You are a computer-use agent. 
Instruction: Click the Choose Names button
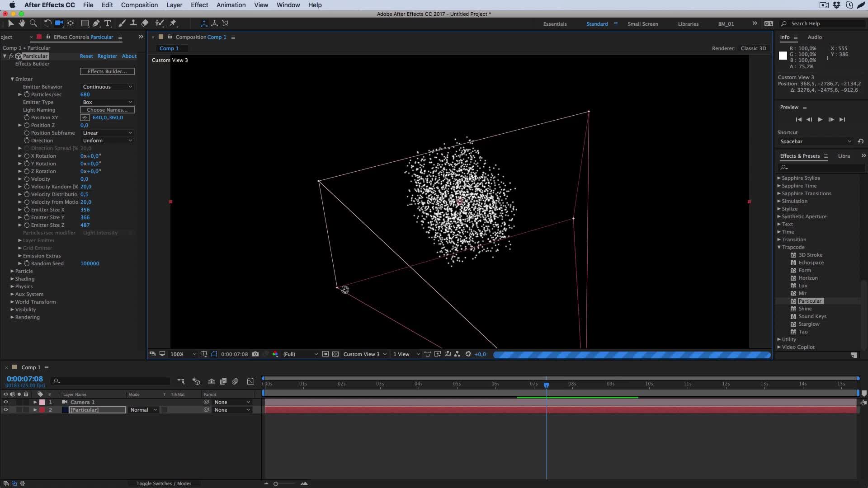[x=107, y=110]
